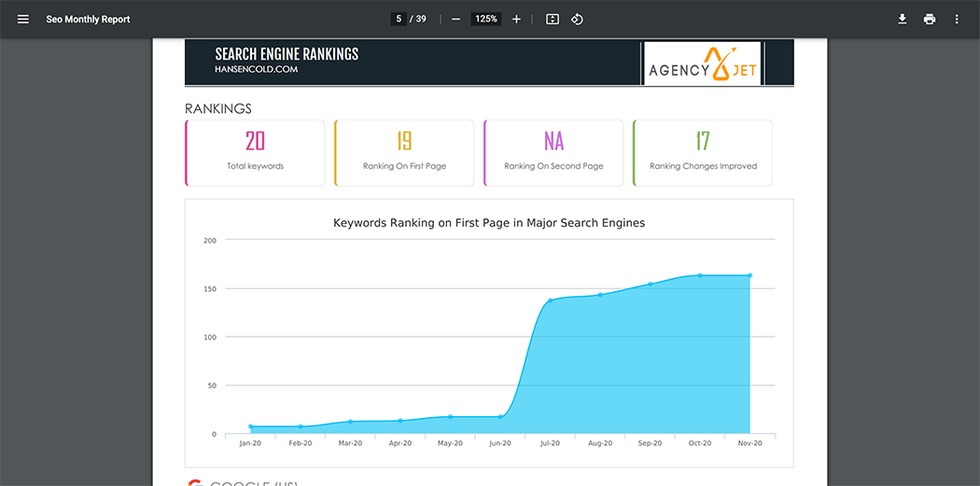Click the HANSENCOLD.COM header text
Image resolution: width=980 pixels, height=486 pixels.
coord(256,69)
